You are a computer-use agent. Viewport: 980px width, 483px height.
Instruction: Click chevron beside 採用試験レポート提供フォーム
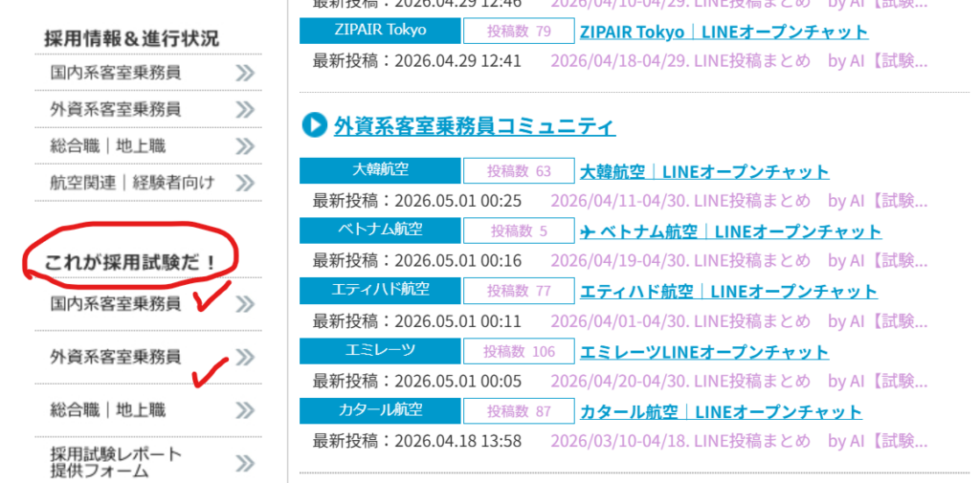245,463
